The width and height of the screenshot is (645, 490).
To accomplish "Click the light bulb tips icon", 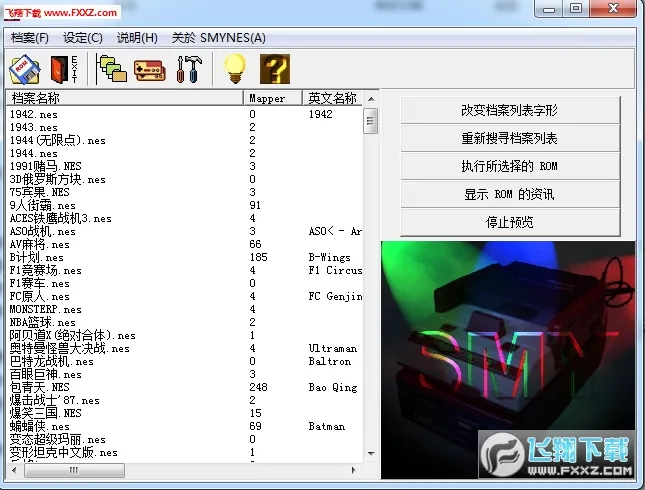I will pos(234,68).
